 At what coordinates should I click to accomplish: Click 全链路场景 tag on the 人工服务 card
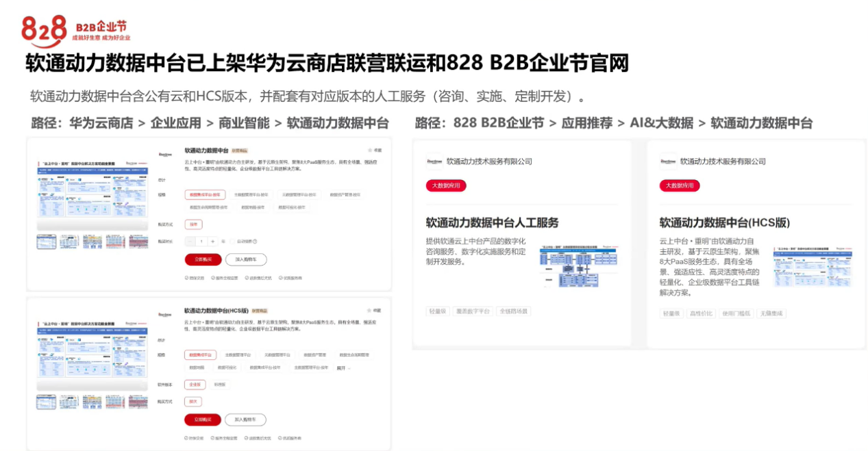514,311
